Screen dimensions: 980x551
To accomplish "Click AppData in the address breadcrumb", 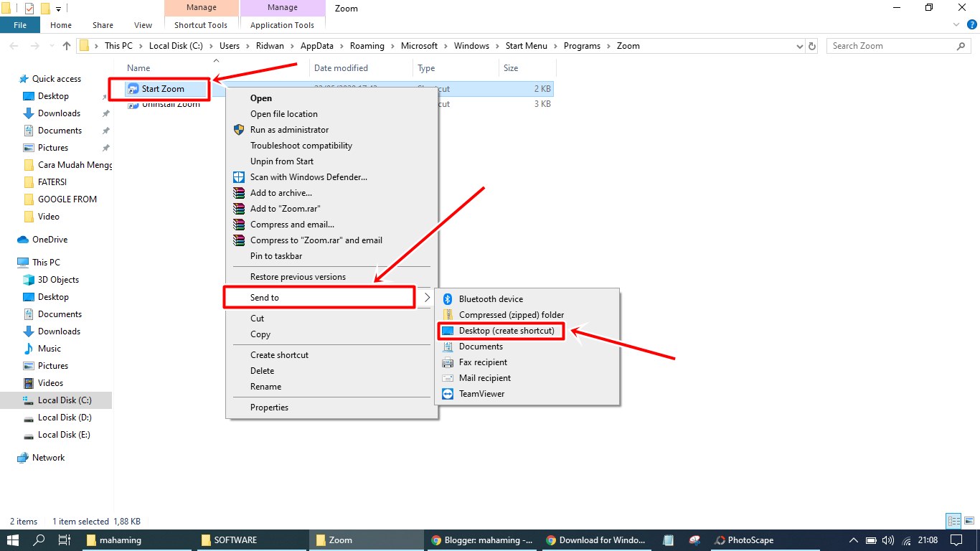I will [316, 46].
